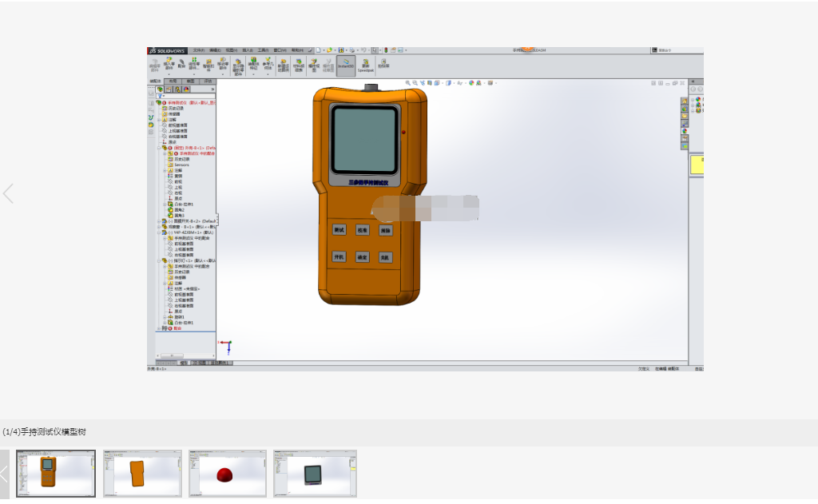The image size is (818, 504).
Task: Open the 编辑(E) menu
Action: click(215, 50)
